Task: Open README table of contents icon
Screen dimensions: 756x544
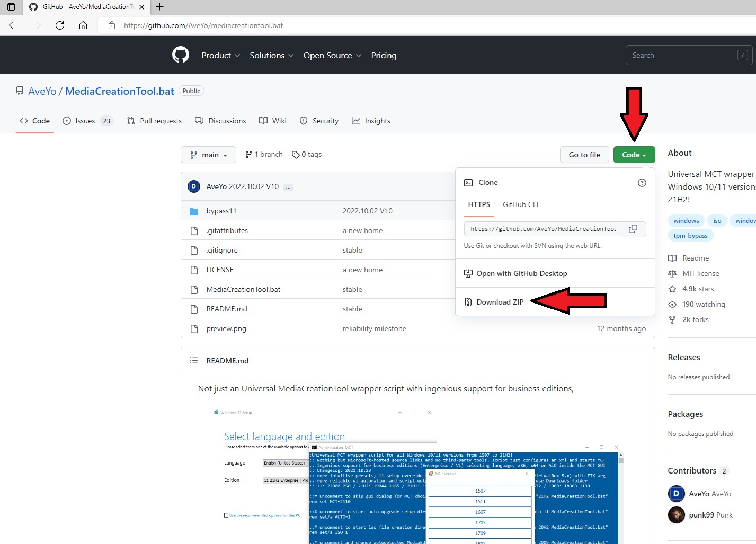Action: [x=194, y=360]
